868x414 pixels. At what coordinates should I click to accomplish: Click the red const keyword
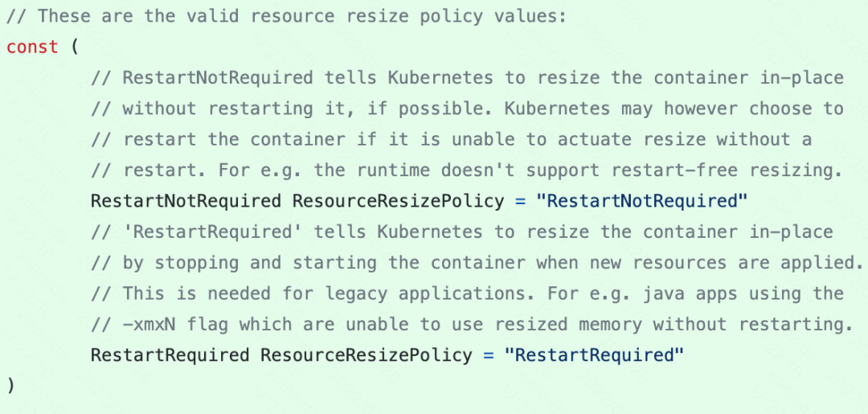(32, 47)
